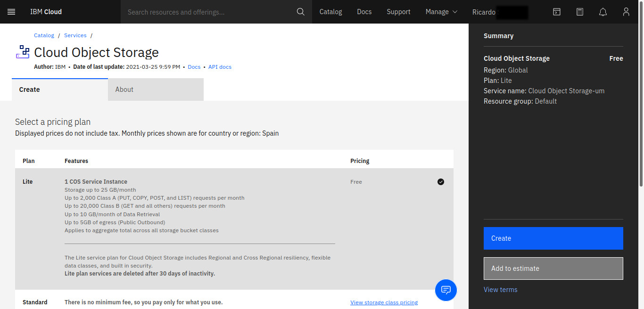Click the 'Pricing' column header
This screenshot has width=644, height=309.
(360, 161)
